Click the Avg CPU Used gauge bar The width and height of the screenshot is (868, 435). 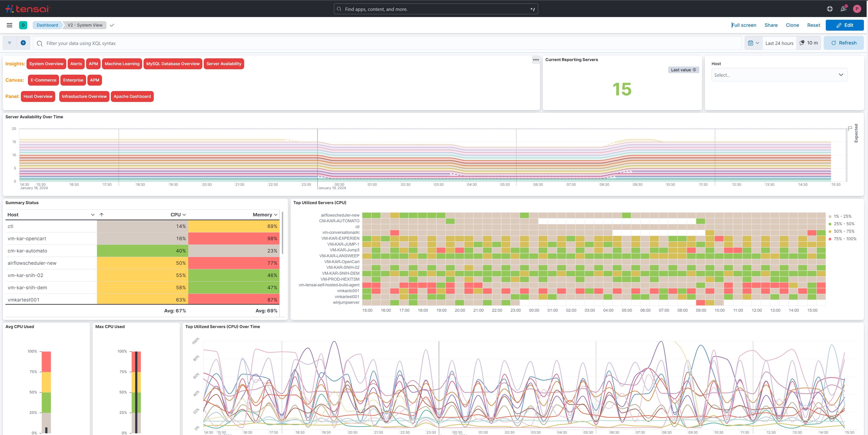point(46,392)
